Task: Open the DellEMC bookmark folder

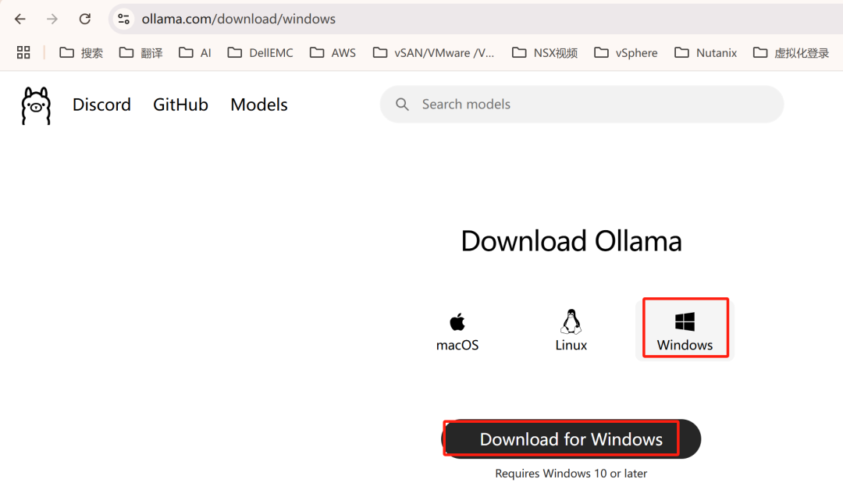Action: pos(260,52)
